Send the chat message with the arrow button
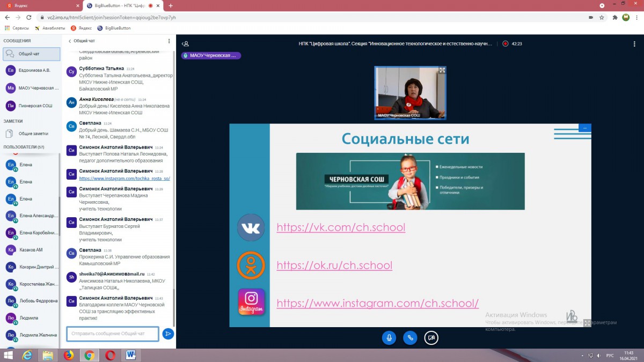644x362 pixels. [x=168, y=334]
